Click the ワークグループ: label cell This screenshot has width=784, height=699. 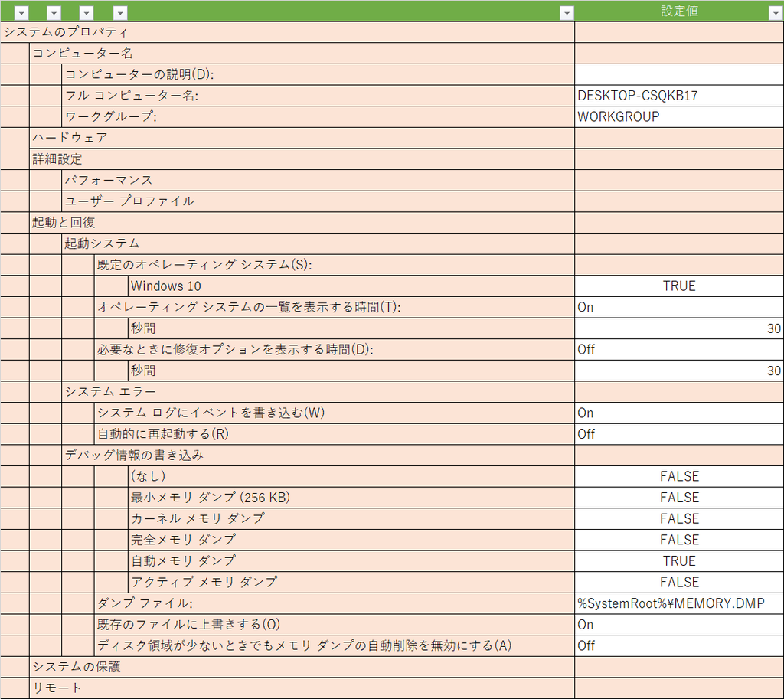[x=318, y=116]
